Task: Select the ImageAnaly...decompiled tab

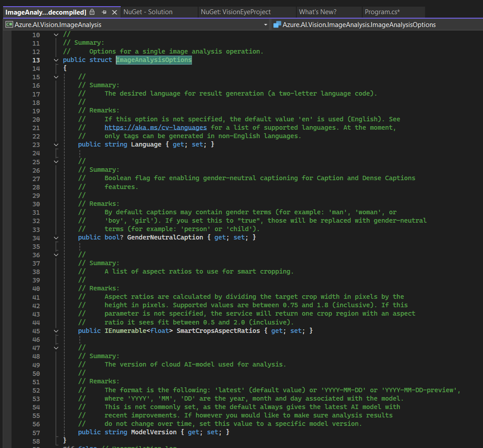Action: (46, 12)
